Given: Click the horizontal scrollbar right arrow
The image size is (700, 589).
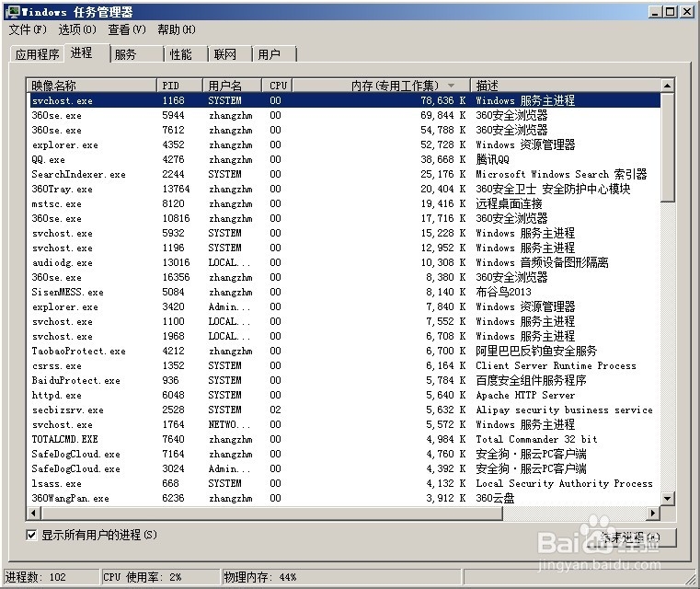Looking at the screenshot, I should pos(654,514).
